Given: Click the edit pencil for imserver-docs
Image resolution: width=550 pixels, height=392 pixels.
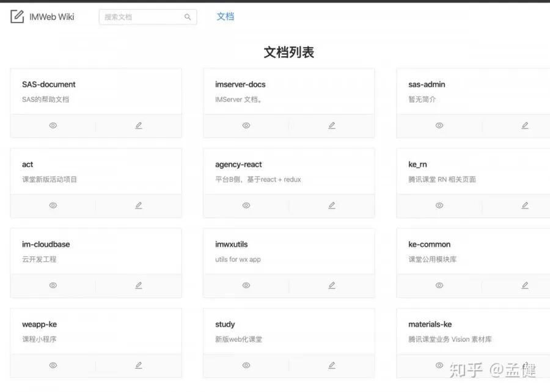Looking at the screenshot, I should tap(331, 125).
